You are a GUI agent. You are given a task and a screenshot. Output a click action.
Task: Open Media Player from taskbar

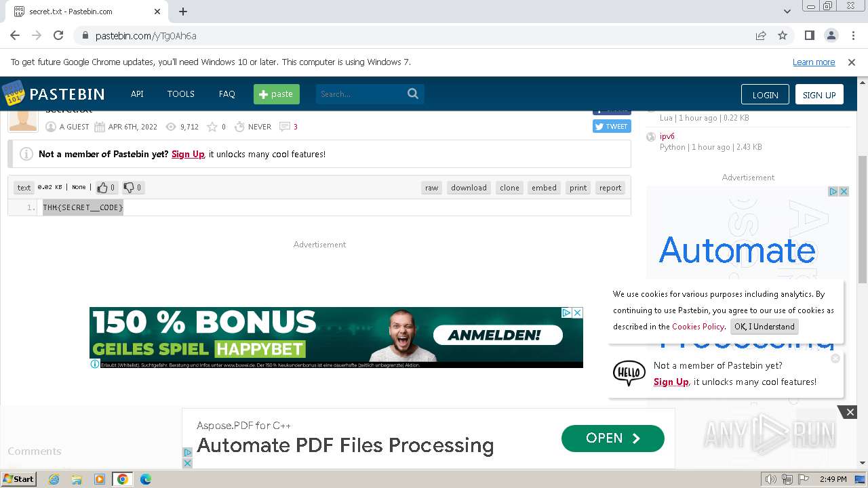[100, 479]
